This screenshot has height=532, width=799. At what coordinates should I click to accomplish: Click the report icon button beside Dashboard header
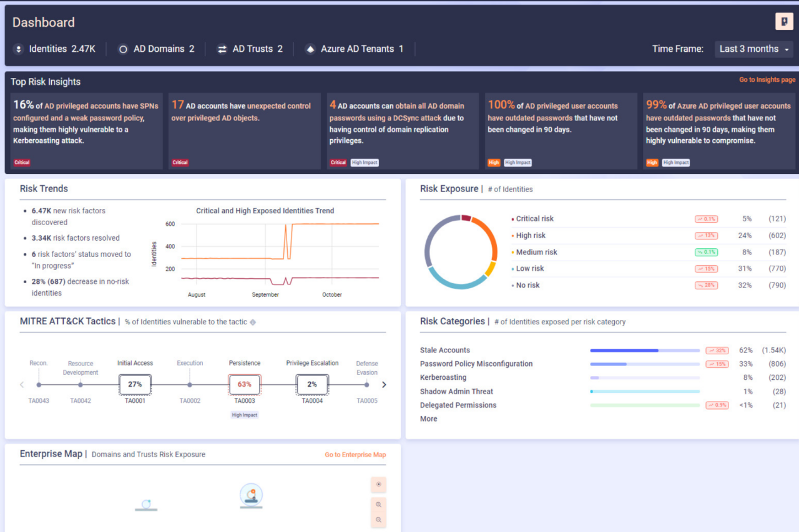(784, 21)
